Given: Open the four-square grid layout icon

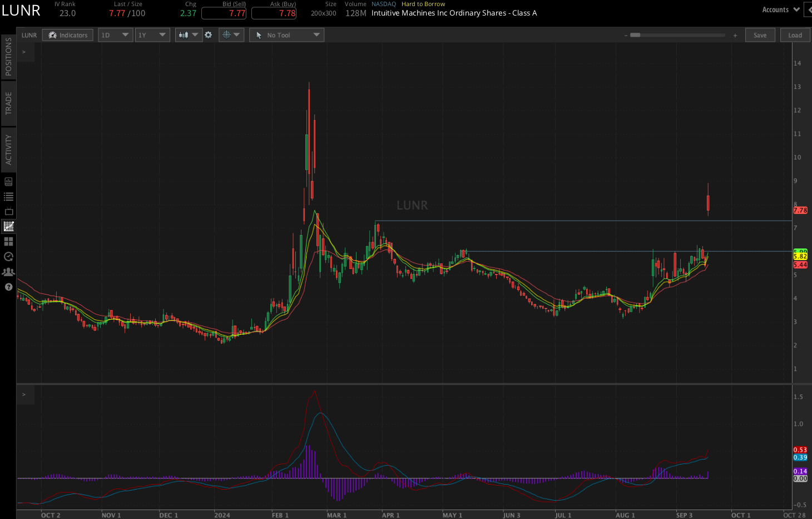Looking at the screenshot, I should coord(8,241).
